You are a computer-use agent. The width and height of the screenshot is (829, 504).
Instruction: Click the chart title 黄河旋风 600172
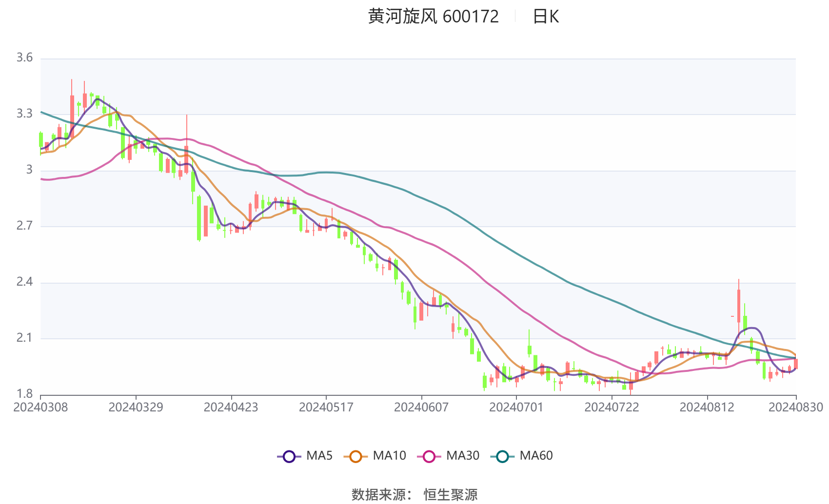pyautogui.click(x=434, y=17)
